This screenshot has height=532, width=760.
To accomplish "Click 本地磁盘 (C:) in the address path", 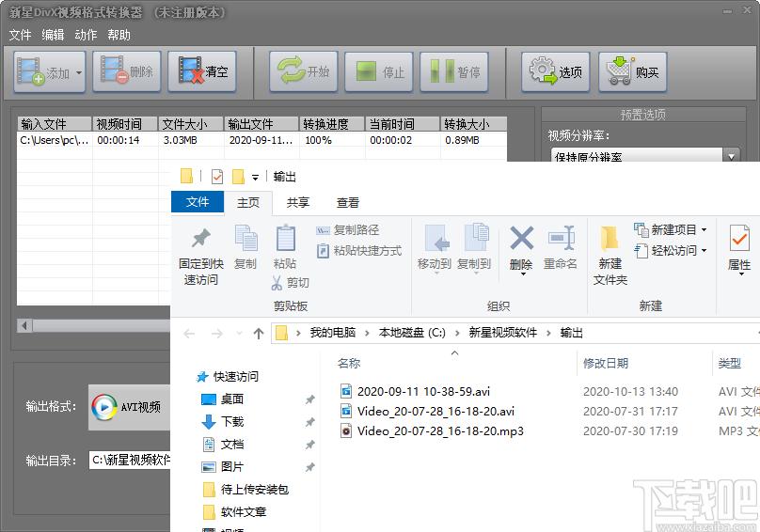I will coord(412,333).
